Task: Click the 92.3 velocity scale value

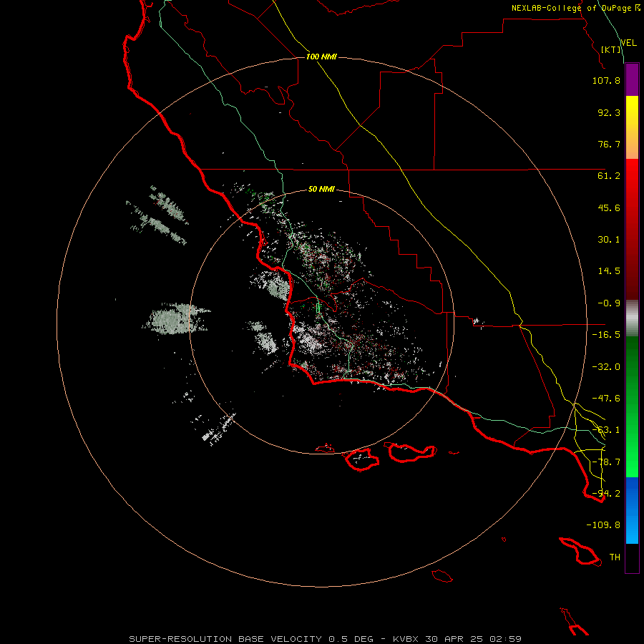Action: point(609,112)
